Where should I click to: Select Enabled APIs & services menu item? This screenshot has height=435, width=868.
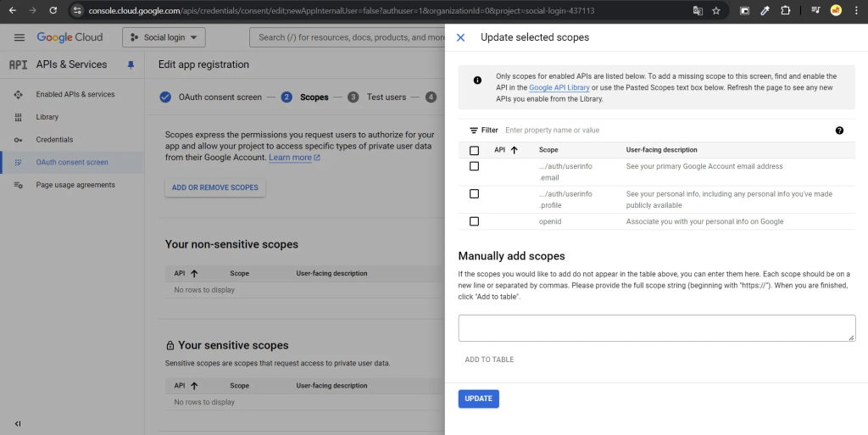tap(75, 94)
